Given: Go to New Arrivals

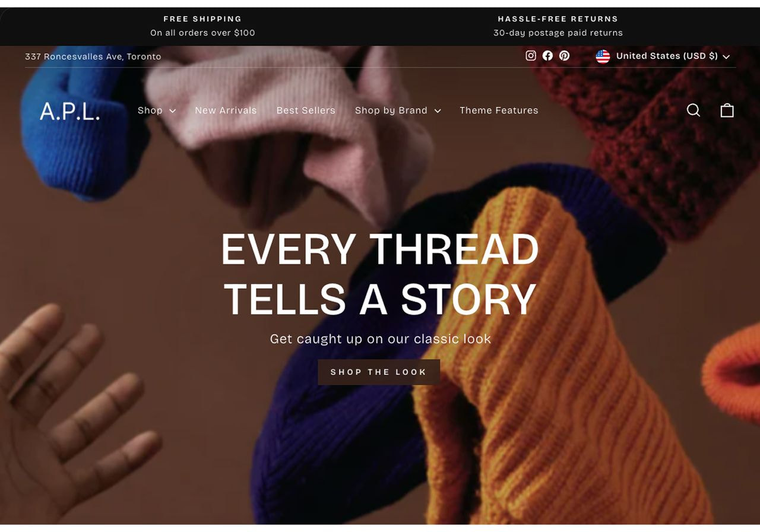Looking at the screenshot, I should coord(226,110).
